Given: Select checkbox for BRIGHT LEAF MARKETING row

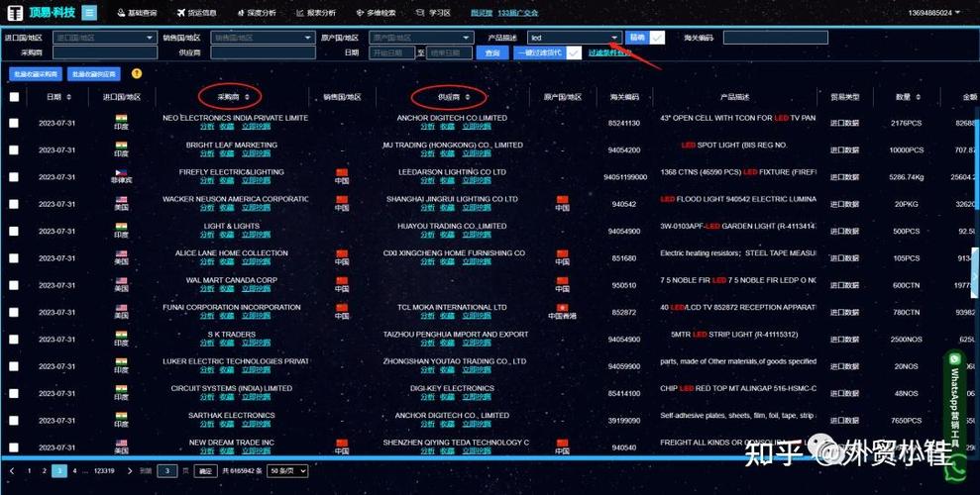Looking at the screenshot, I should [14, 149].
